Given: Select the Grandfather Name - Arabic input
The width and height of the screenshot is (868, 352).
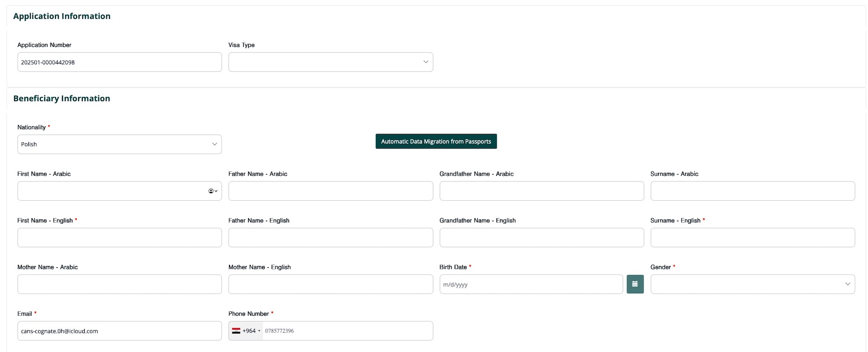Looking at the screenshot, I should pos(542,191).
